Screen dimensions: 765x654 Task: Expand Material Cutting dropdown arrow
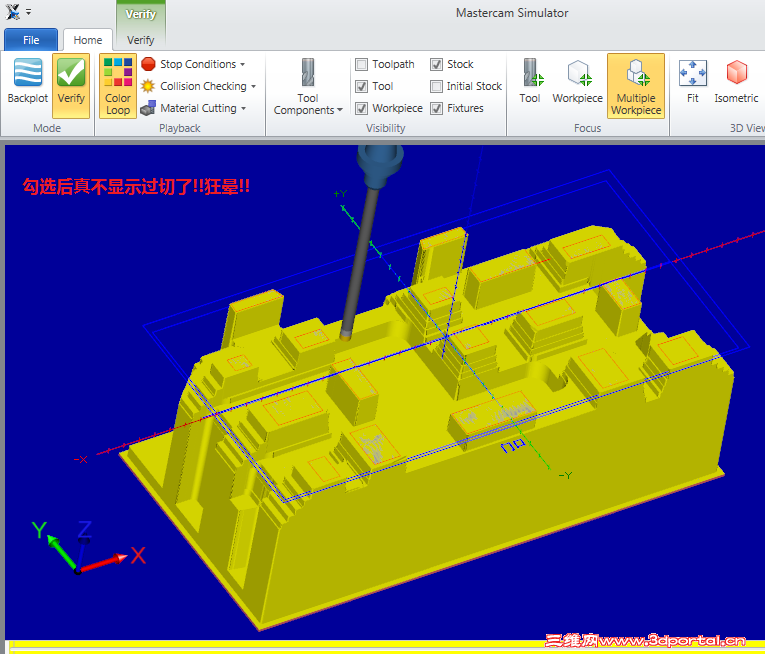pyautogui.click(x=243, y=108)
